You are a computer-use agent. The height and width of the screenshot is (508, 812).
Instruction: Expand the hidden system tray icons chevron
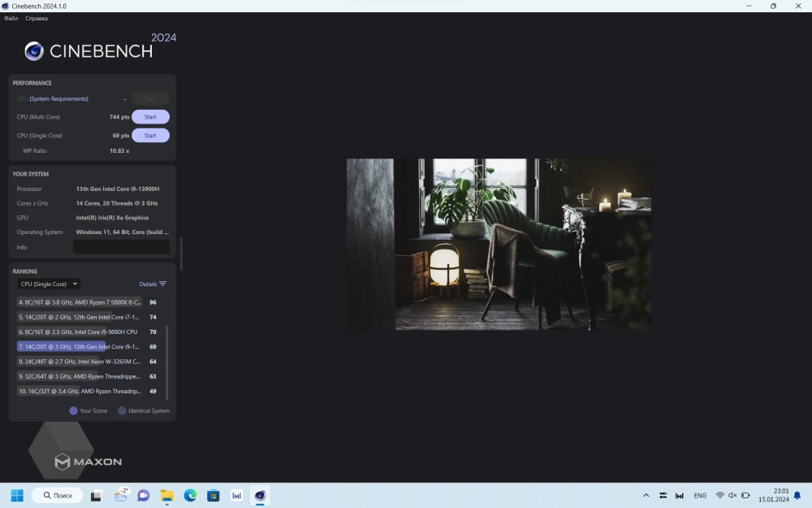click(646, 495)
